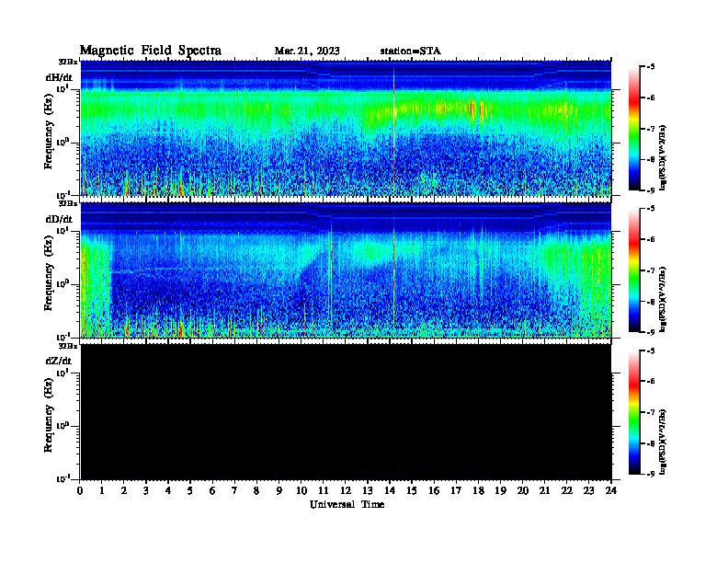This screenshot has height=563, width=728.
Task: Click the 'station=STA' label
Action: pos(410,52)
